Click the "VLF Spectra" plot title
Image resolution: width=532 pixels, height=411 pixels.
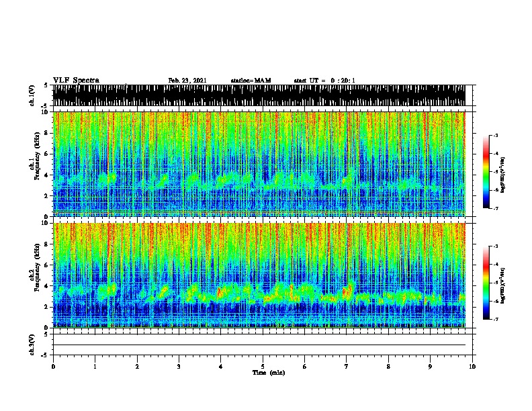76,81
